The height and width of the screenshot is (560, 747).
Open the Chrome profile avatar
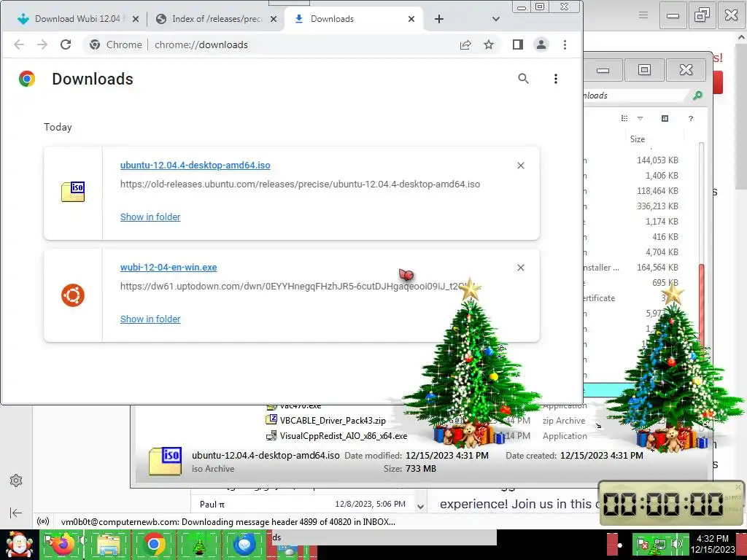[541, 44]
